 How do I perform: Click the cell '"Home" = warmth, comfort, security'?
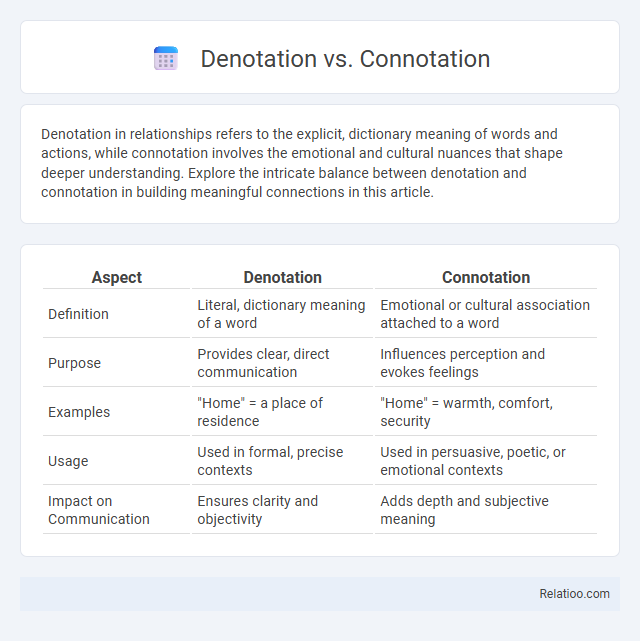coord(486,412)
